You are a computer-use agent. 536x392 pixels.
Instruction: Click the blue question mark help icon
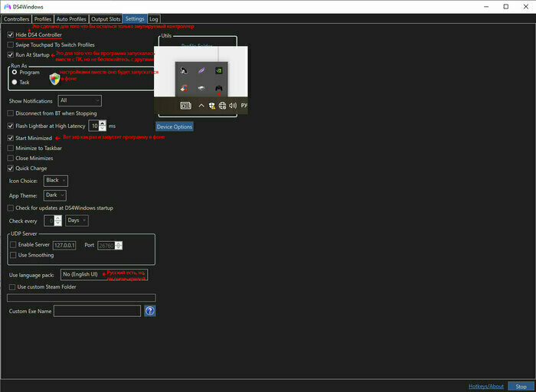pos(150,311)
